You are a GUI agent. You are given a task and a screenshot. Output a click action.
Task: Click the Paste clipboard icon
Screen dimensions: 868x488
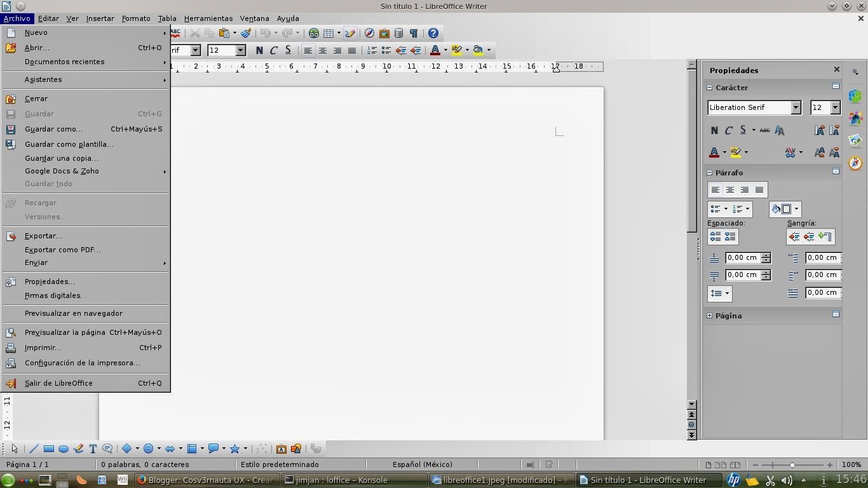224,33
